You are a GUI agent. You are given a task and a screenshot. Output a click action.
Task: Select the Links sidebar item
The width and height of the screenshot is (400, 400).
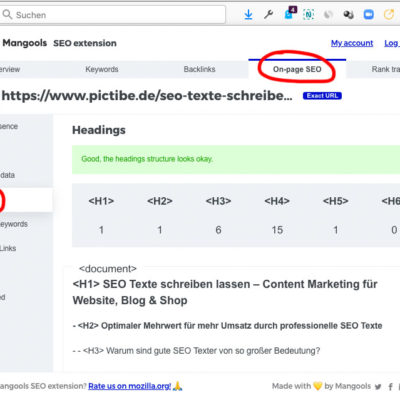pos(8,248)
